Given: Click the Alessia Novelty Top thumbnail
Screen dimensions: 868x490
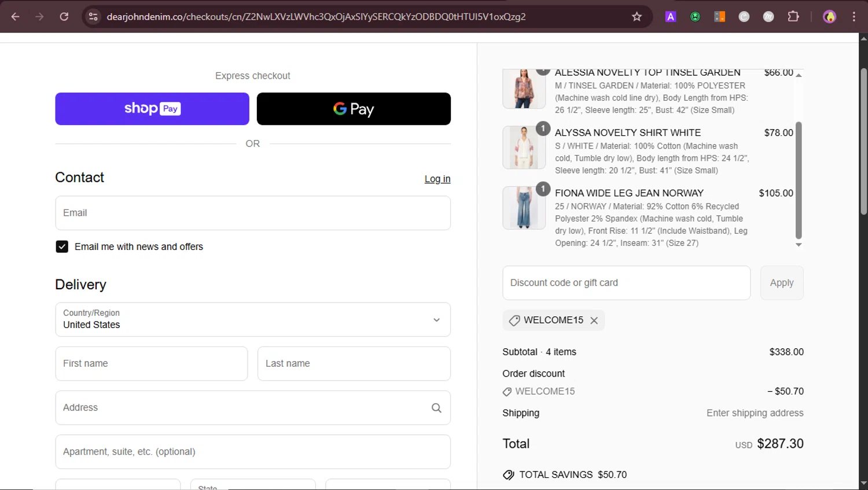Looking at the screenshot, I should tap(524, 89).
